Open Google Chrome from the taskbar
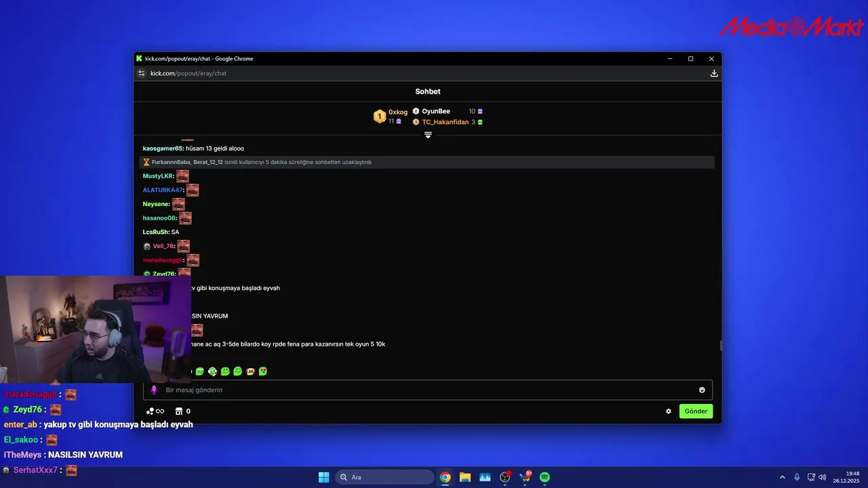Screen dimensions: 868x488 445,477
